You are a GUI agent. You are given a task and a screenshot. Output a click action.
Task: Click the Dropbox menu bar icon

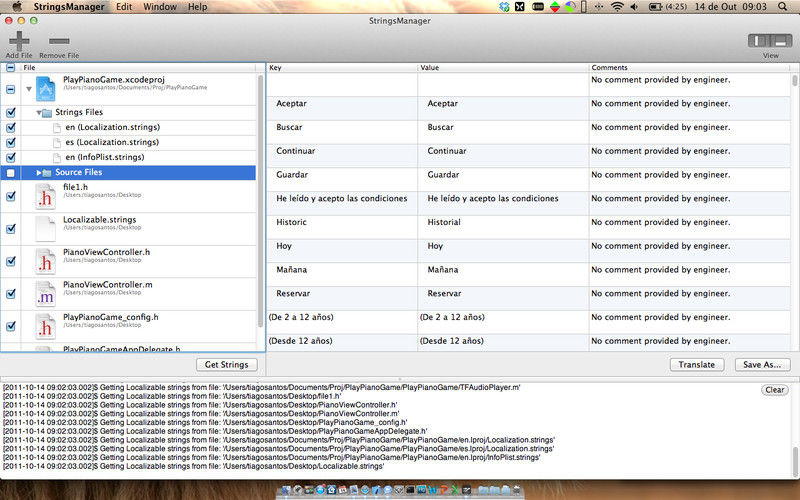(x=504, y=7)
